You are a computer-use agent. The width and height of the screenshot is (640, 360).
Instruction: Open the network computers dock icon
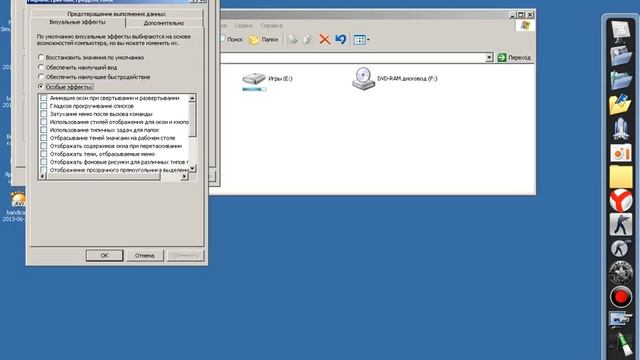[621, 320]
